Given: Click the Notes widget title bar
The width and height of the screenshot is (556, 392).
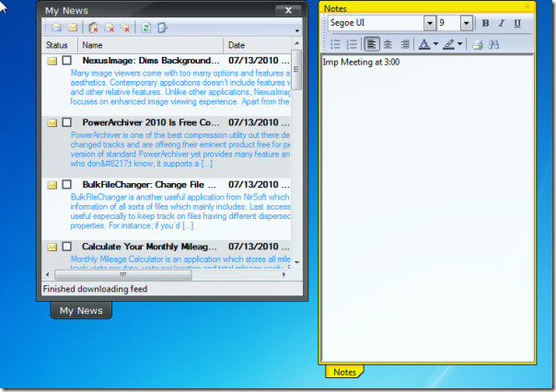Looking at the screenshot, I should pyautogui.click(x=427, y=7).
